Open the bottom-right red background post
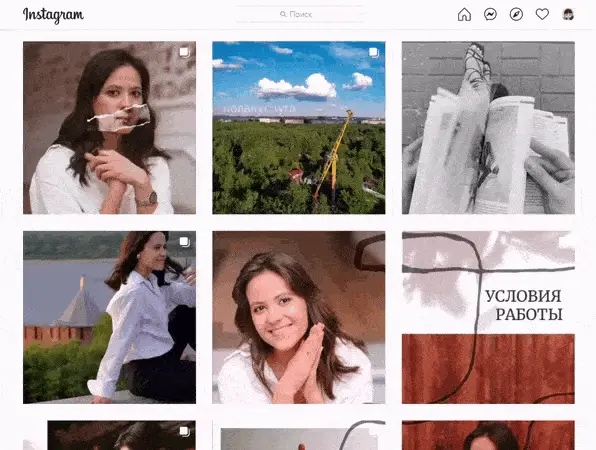The width and height of the screenshot is (596, 450). pos(488,435)
